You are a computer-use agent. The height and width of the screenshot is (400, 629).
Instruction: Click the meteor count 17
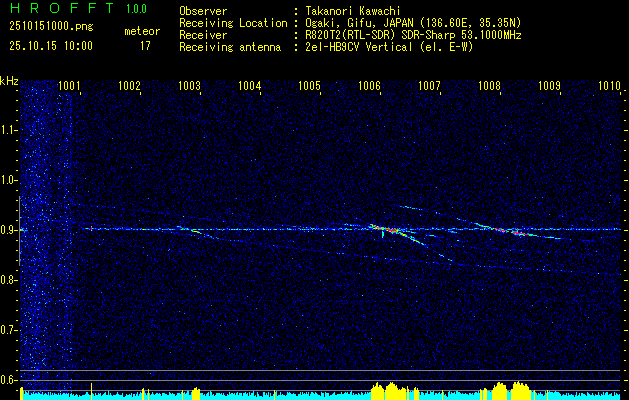coord(145,46)
